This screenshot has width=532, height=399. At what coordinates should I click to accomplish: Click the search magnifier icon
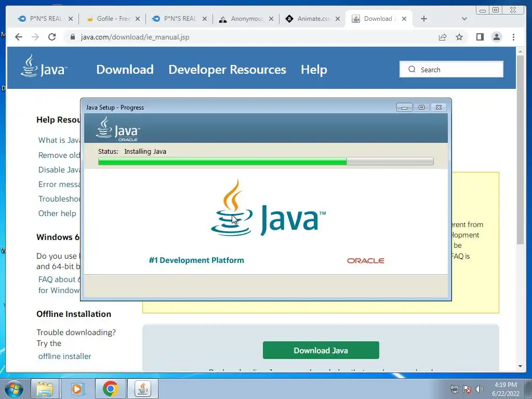pyautogui.click(x=412, y=69)
